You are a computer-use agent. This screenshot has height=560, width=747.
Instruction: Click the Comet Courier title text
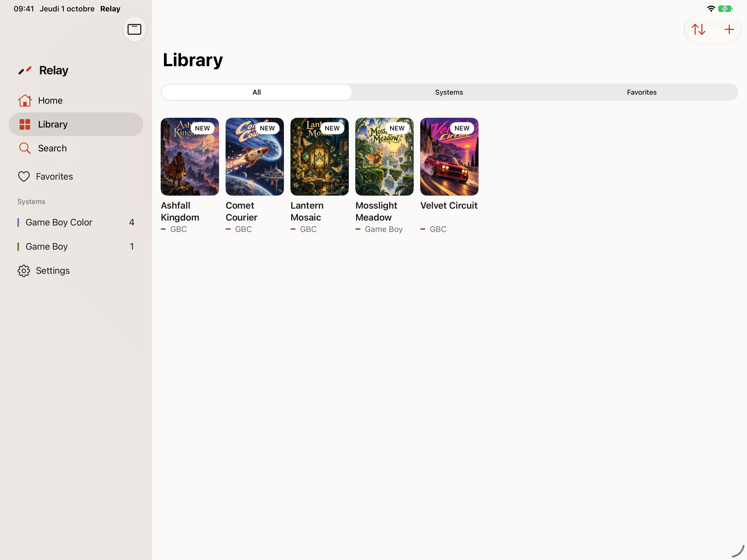(242, 211)
